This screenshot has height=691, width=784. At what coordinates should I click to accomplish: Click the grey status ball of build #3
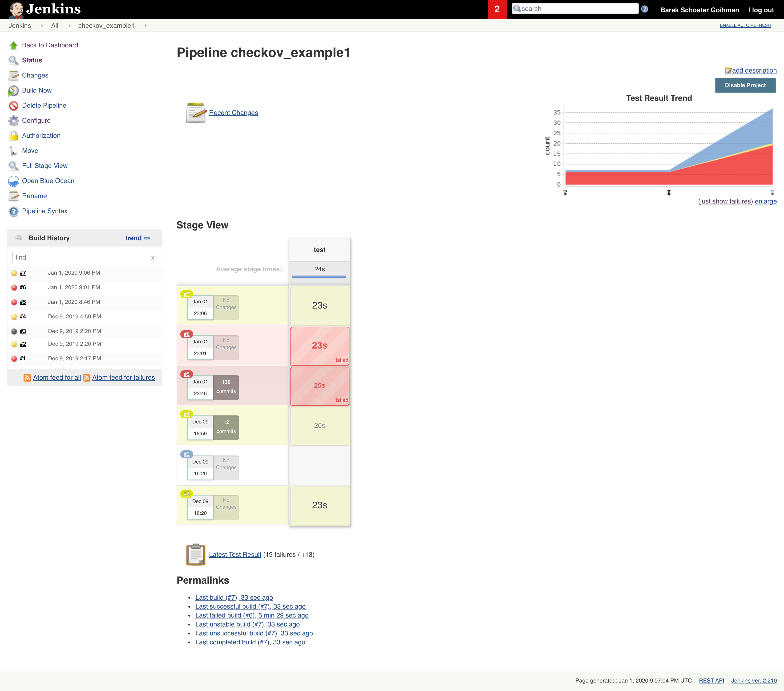point(14,332)
